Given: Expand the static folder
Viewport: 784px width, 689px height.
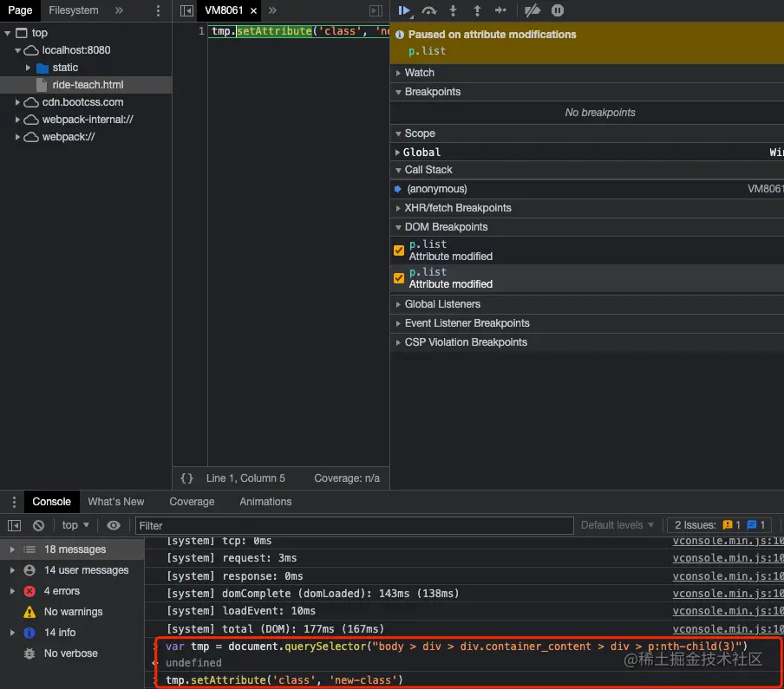Looking at the screenshot, I should tap(28, 68).
